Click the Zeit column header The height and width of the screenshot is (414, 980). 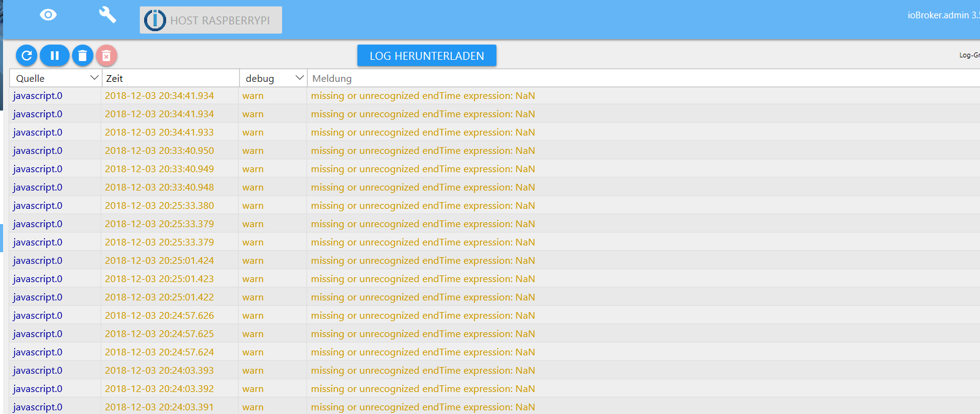pos(170,78)
